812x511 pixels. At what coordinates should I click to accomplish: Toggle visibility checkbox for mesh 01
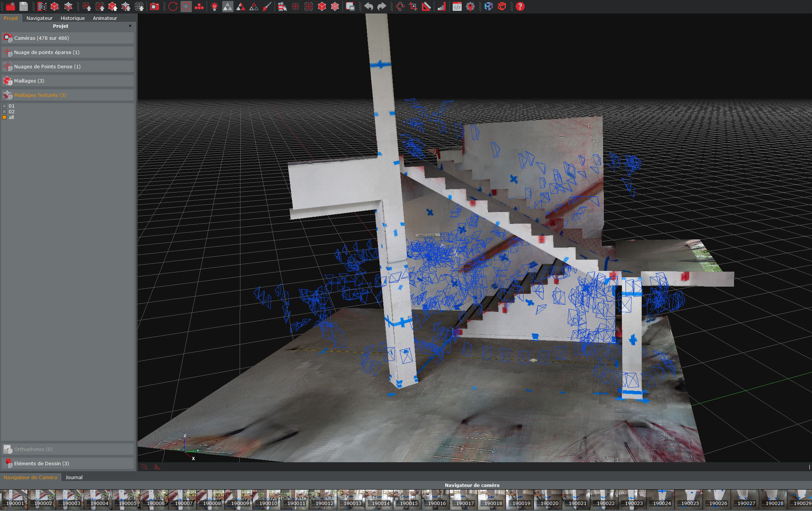[5, 106]
